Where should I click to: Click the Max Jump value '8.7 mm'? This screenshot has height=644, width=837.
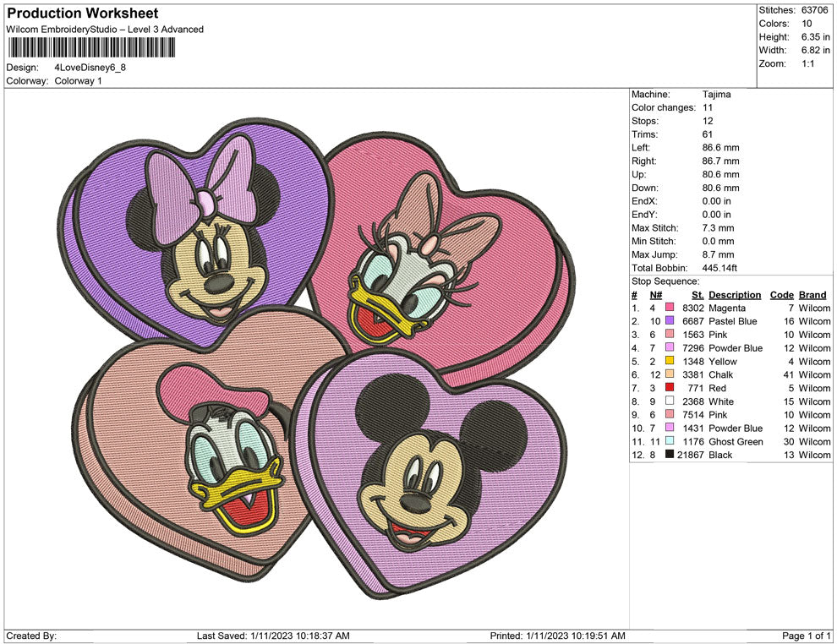coord(718,254)
